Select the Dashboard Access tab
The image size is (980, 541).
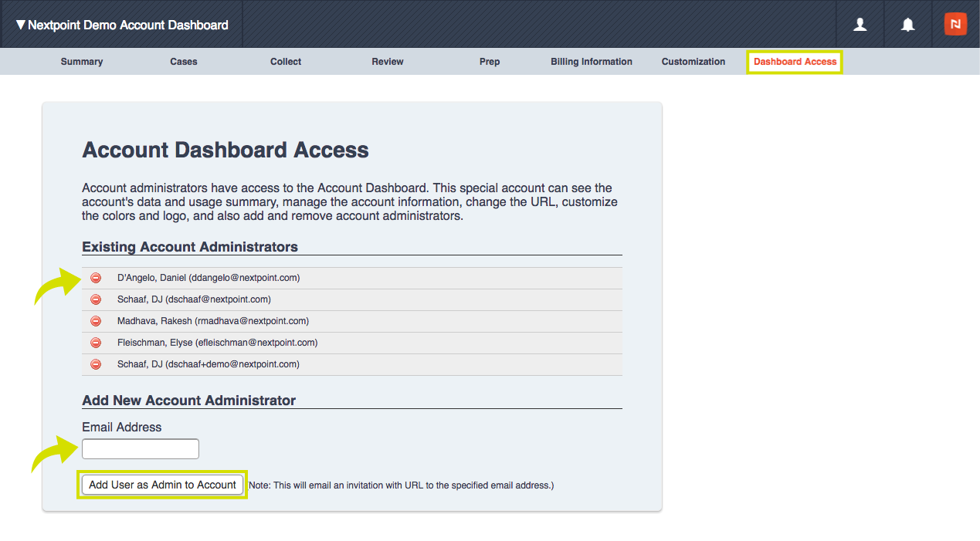(795, 62)
